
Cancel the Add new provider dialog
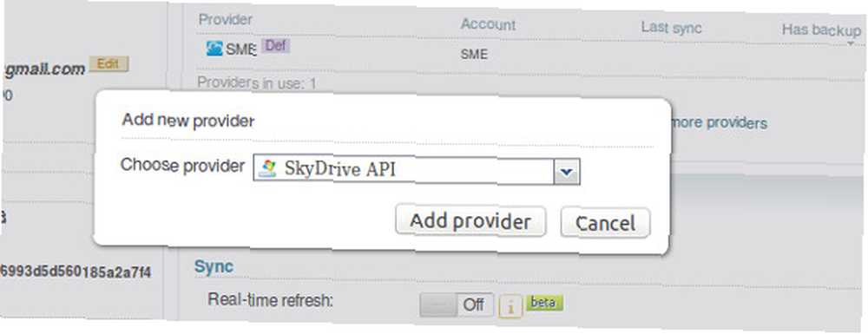coord(605,224)
